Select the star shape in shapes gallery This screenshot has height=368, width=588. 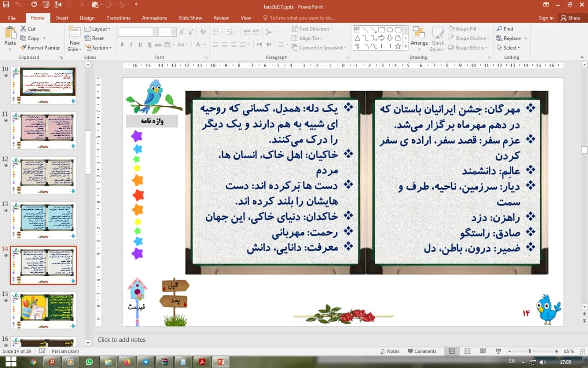tap(398, 46)
